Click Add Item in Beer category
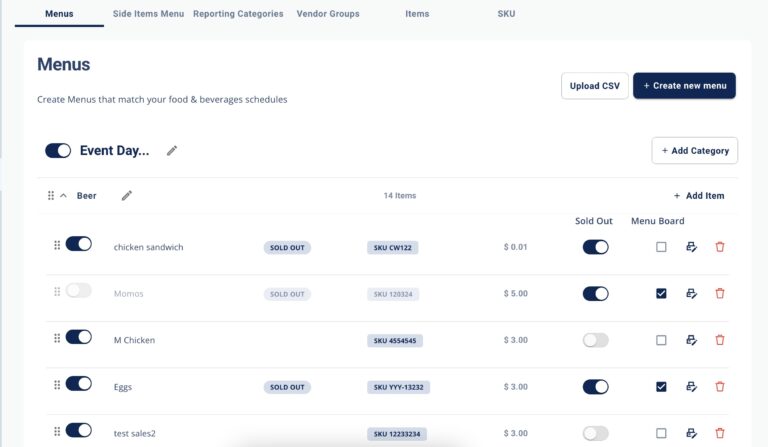Viewport: 768px width, 447px height. (x=699, y=196)
